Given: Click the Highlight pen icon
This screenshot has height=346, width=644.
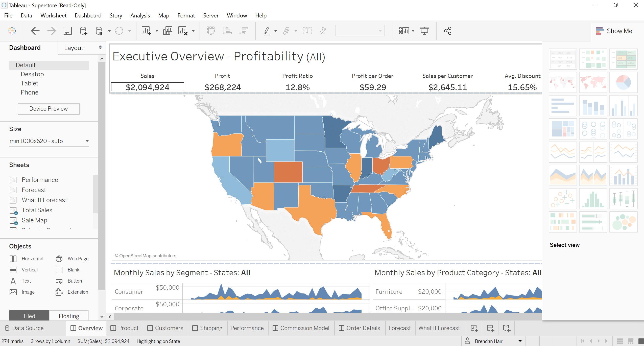Looking at the screenshot, I should click(267, 31).
